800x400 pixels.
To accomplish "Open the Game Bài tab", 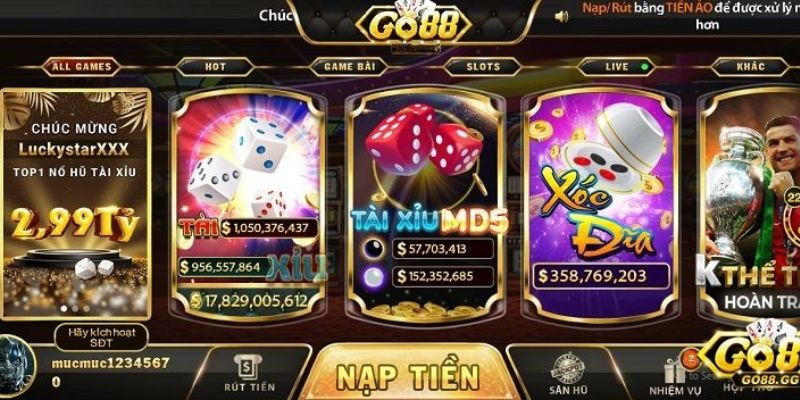I will tap(349, 67).
